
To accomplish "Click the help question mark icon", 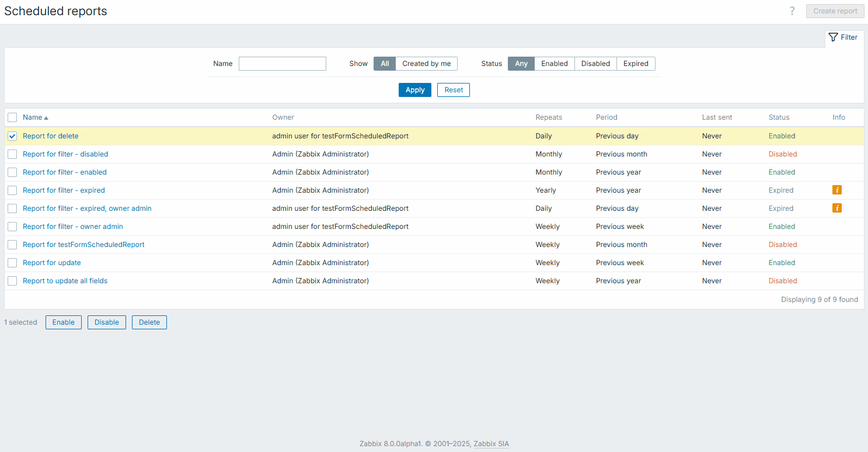I will 792,11.
